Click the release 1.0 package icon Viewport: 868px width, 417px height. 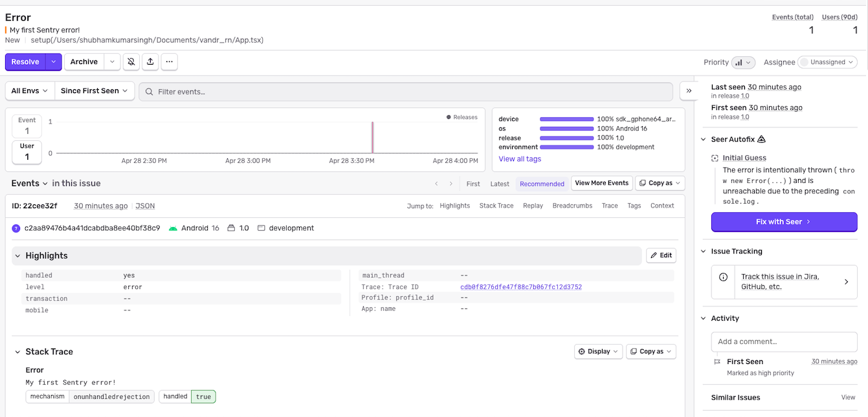click(230, 228)
